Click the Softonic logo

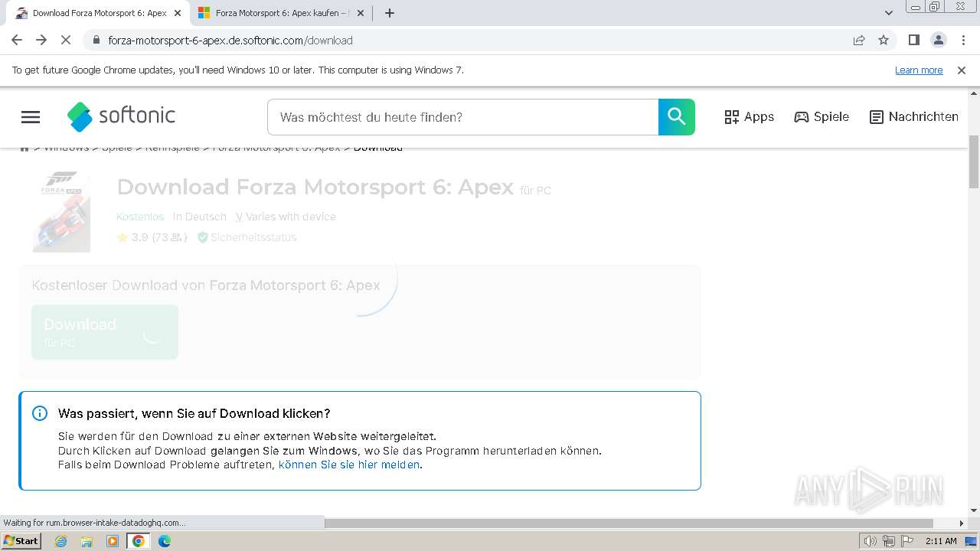coord(121,116)
